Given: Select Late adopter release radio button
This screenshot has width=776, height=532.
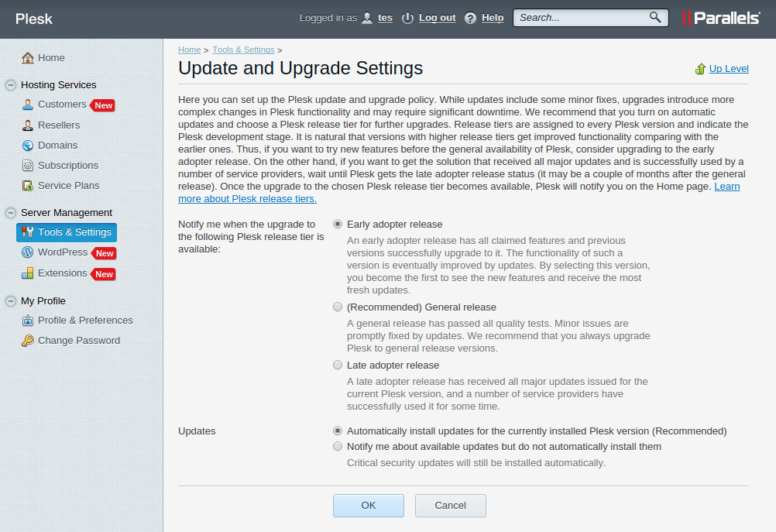Looking at the screenshot, I should (x=338, y=365).
